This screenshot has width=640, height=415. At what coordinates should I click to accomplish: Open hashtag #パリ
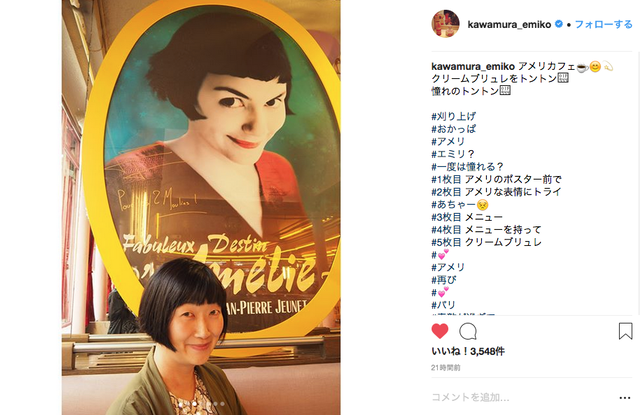[443, 305]
